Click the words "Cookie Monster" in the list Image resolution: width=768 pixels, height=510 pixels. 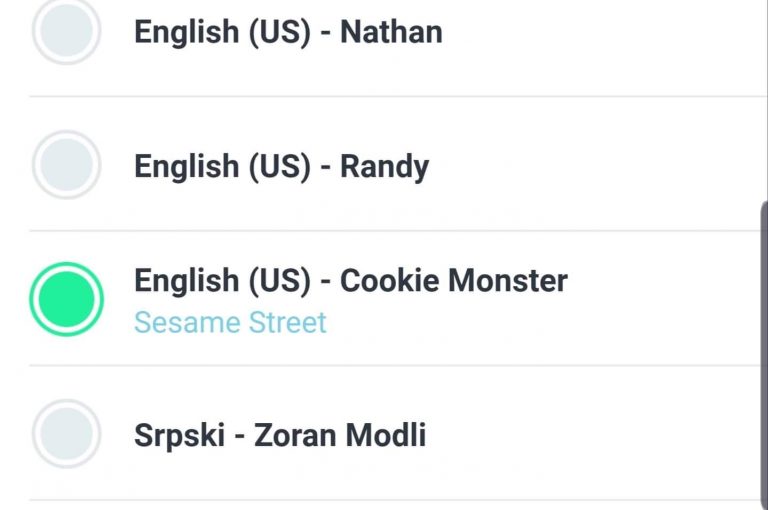click(453, 281)
